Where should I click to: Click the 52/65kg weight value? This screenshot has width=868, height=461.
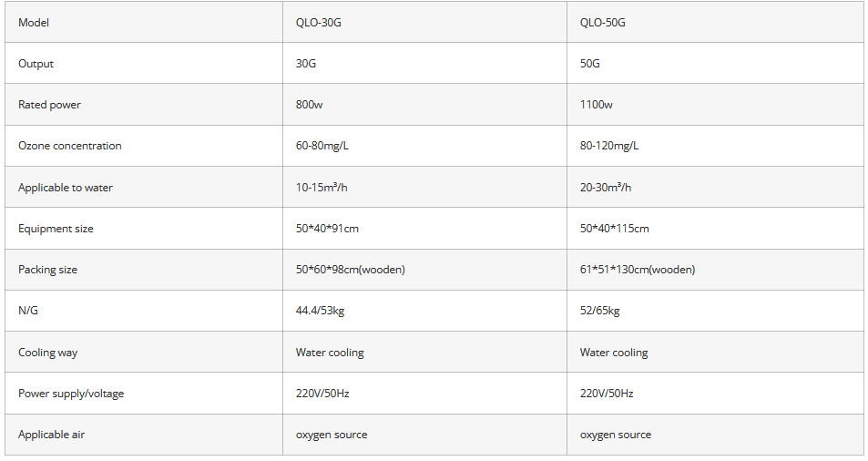pos(600,311)
